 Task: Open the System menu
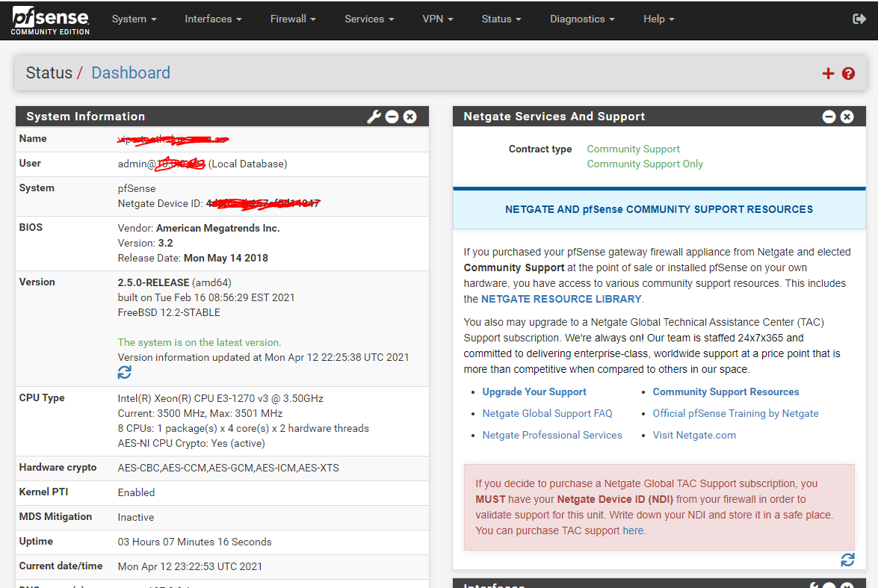click(x=134, y=19)
